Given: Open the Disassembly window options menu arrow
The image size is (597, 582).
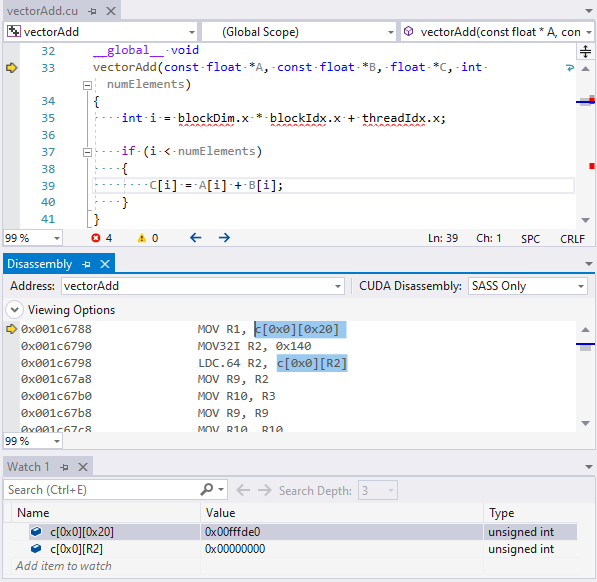Looking at the screenshot, I should pyautogui.click(x=589, y=264).
